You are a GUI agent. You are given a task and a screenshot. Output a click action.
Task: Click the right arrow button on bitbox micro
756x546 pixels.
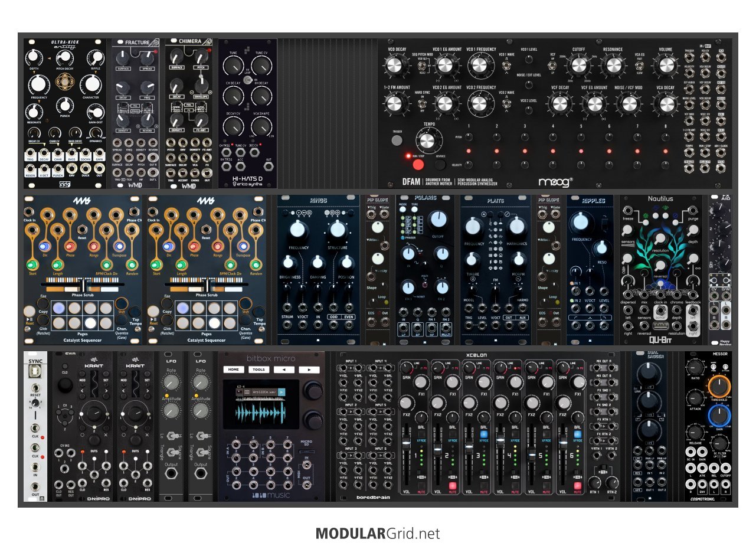click(308, 370)
